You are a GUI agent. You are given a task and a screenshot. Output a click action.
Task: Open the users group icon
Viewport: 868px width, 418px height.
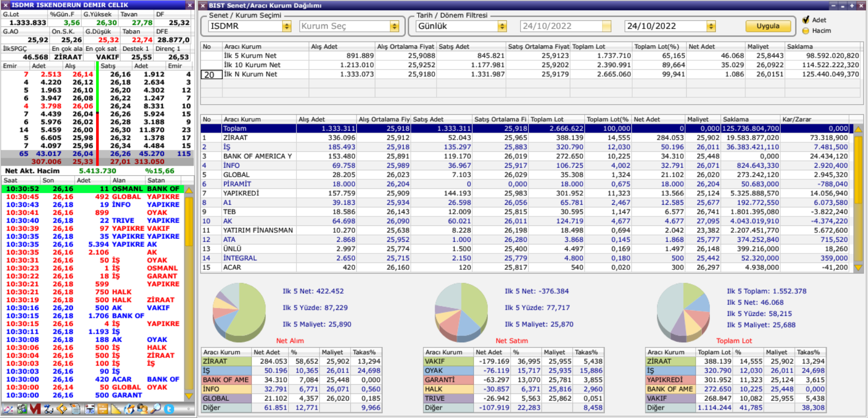pyautogui.click(x=143, y=409)
